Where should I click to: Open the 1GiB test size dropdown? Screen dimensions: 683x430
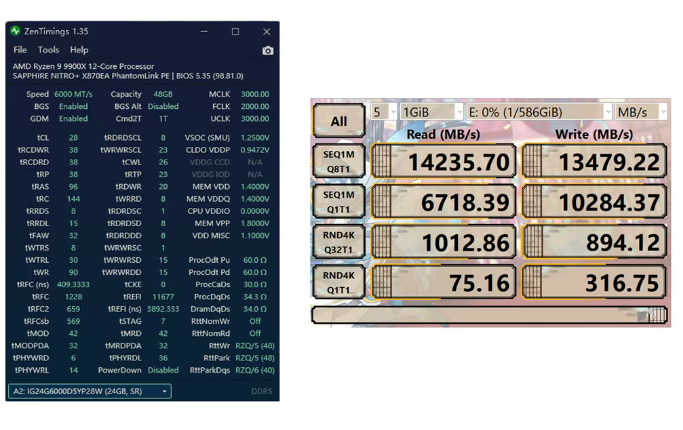point(431,112)
